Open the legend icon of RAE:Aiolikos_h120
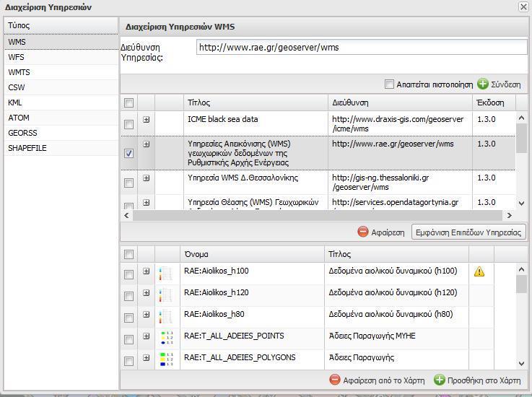Viewport: 532px width, 397px height. coord(165,295)
